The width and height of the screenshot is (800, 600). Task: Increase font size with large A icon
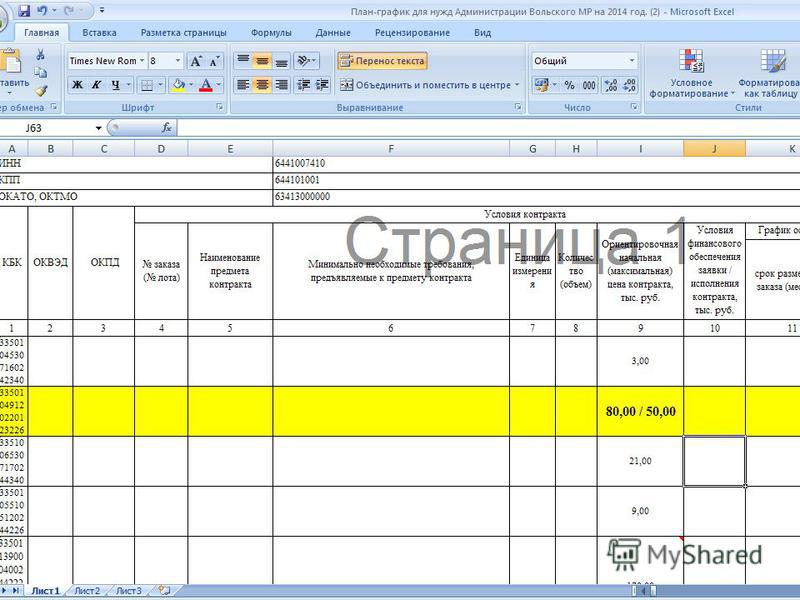(195, 61)
